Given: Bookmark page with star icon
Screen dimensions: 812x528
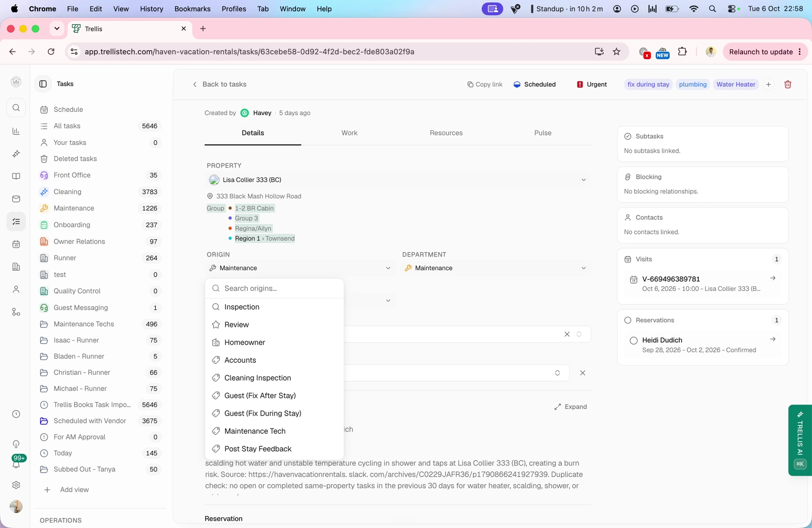Looking at the screenshot, I should 617,52.
